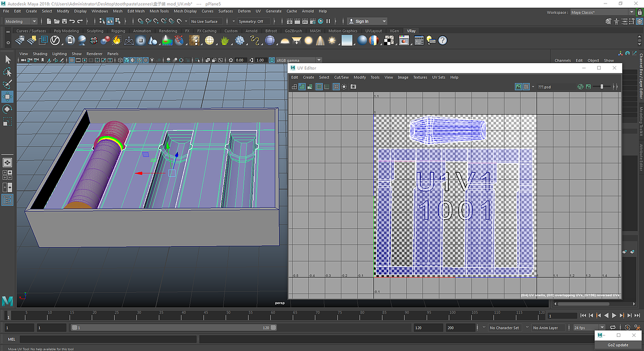
Task: Click UV Editor snapshot camera icon
Action: pos(354,87)
